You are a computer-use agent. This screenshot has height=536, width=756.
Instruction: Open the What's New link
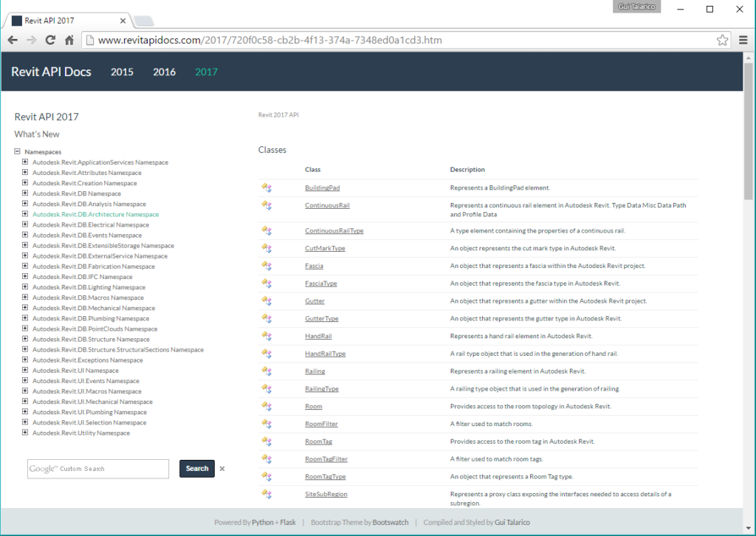[x=37, y=134]
